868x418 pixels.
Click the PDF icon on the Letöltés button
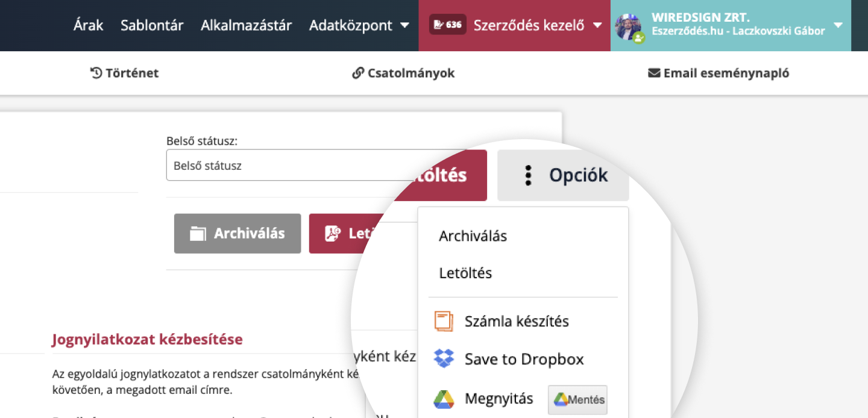coord(332,234)
